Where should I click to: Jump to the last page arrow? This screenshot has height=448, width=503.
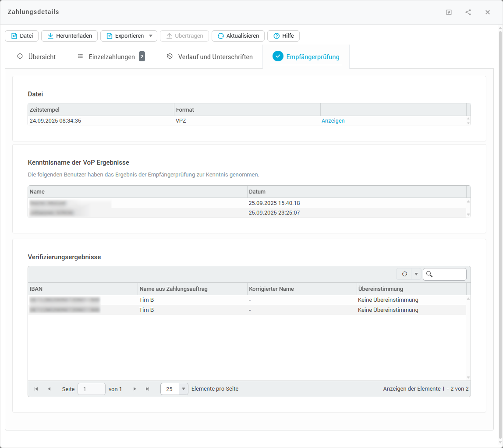pyautogui.click(x=148, y=389)
